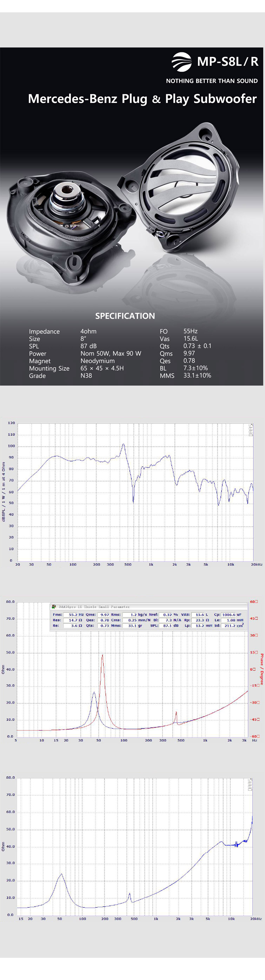Click the Qes field showing 0.78
The height and width of the screenshot is (980, 265).
[x=104, y=620]
